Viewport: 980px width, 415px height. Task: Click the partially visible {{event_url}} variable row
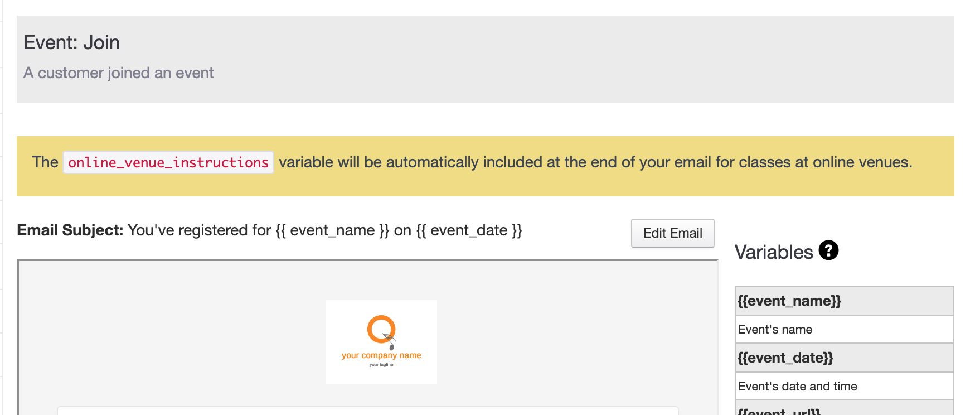(844, 411)
